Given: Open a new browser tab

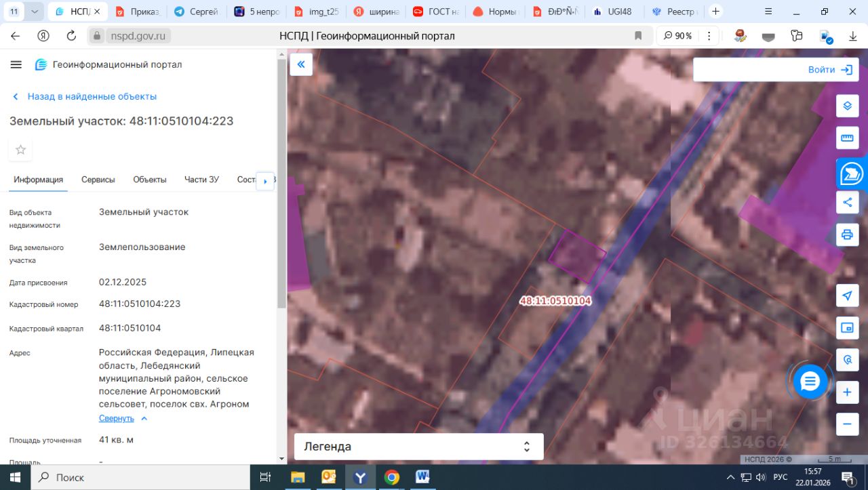Looking at the screenshot, I should point(715,12).
